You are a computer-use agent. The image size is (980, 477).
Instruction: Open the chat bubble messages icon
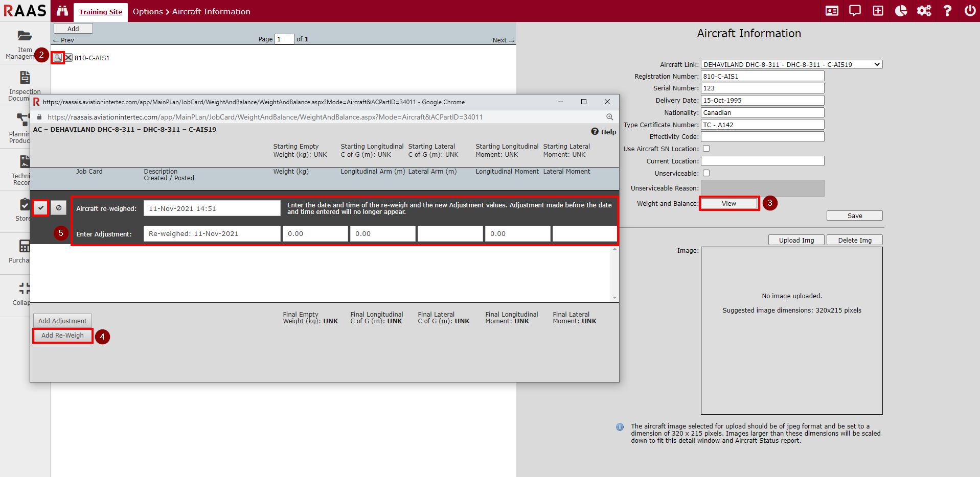pyautogui.click(x=855, y=11)
